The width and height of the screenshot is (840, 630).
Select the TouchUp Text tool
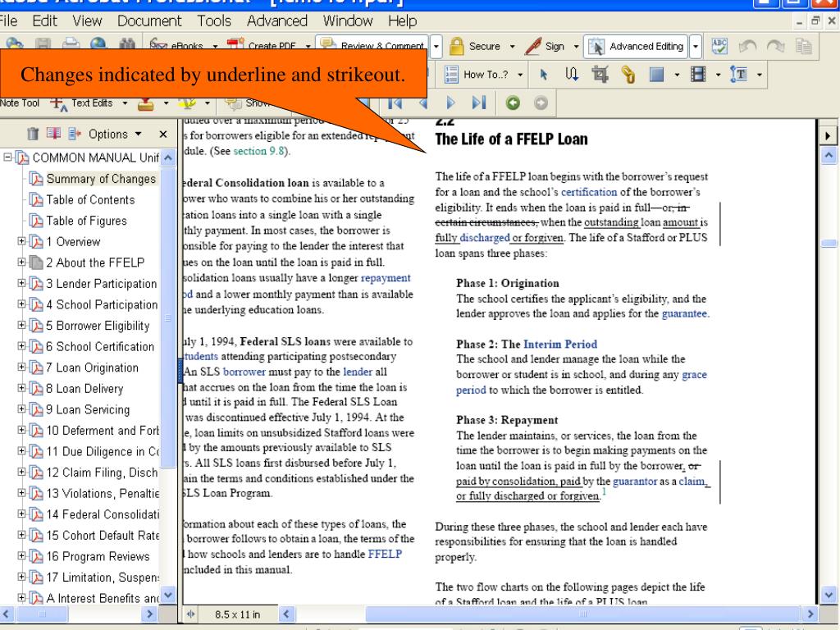tap(739, 75)
